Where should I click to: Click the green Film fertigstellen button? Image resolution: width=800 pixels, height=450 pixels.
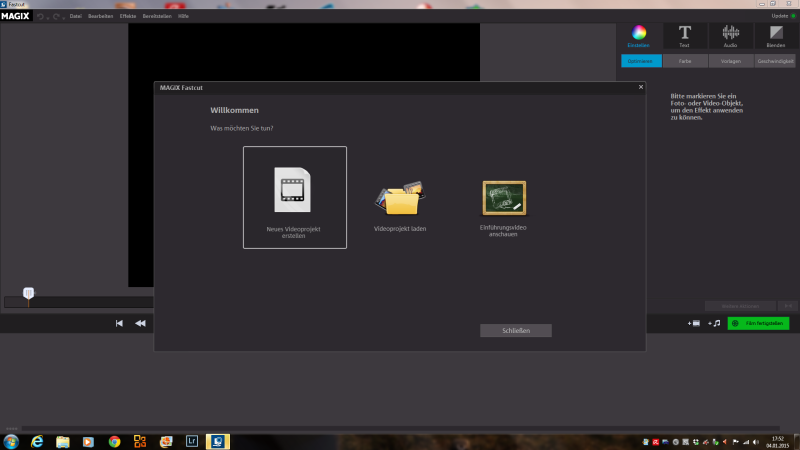tap(758, 323)
